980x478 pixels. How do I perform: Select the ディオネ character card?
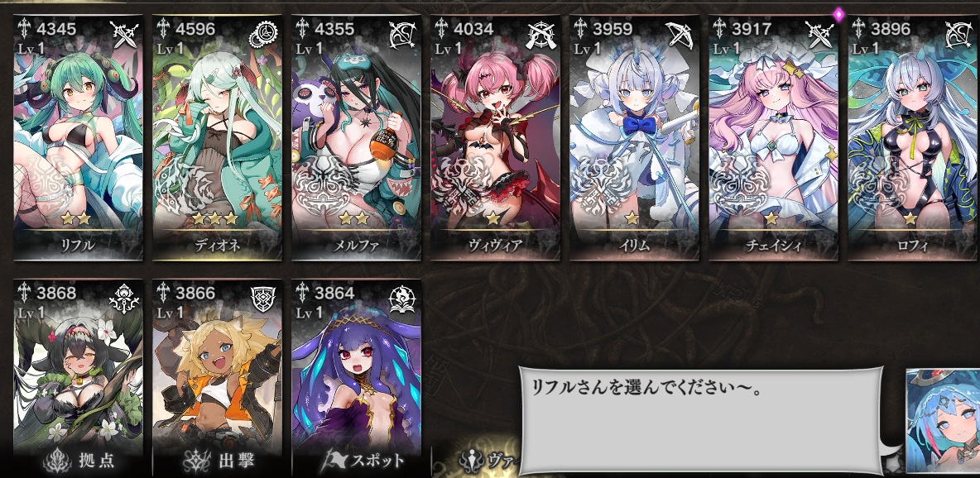point(217,137)
